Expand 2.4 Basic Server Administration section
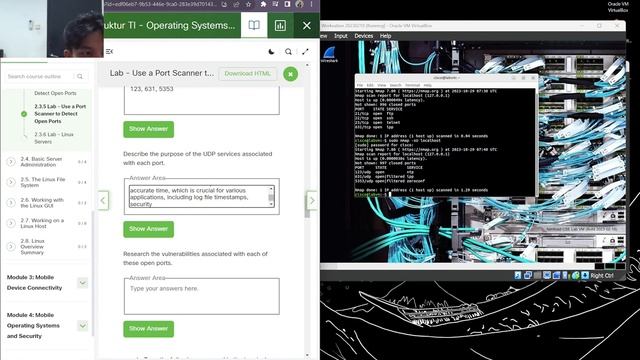 (x=11, y=162)
